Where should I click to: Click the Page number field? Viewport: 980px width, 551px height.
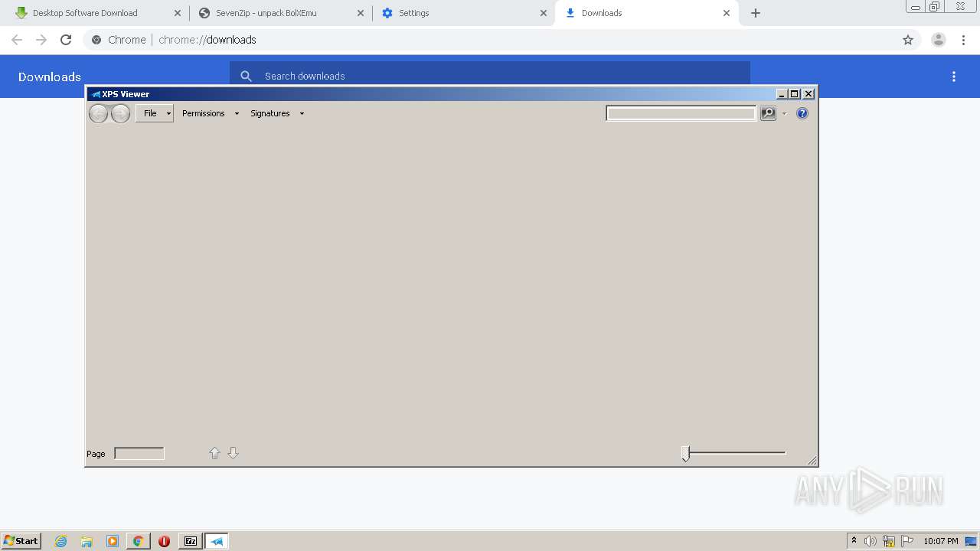coord(139,453)
